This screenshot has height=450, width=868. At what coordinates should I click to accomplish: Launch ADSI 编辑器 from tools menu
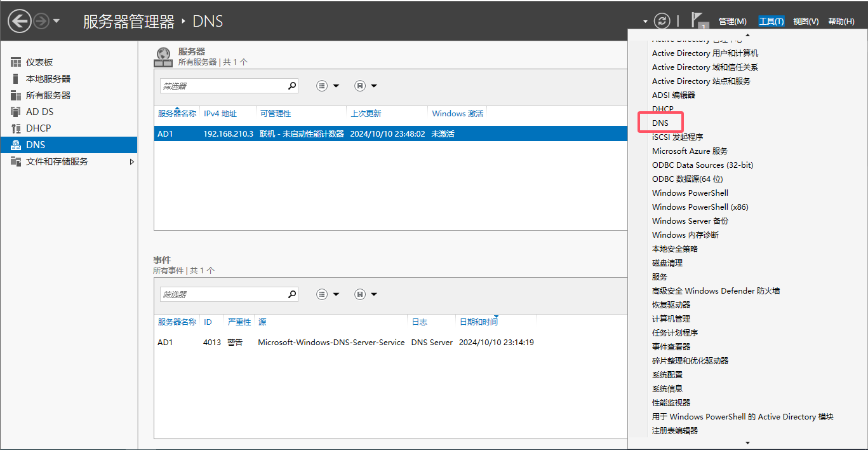(x=674, y=95)
